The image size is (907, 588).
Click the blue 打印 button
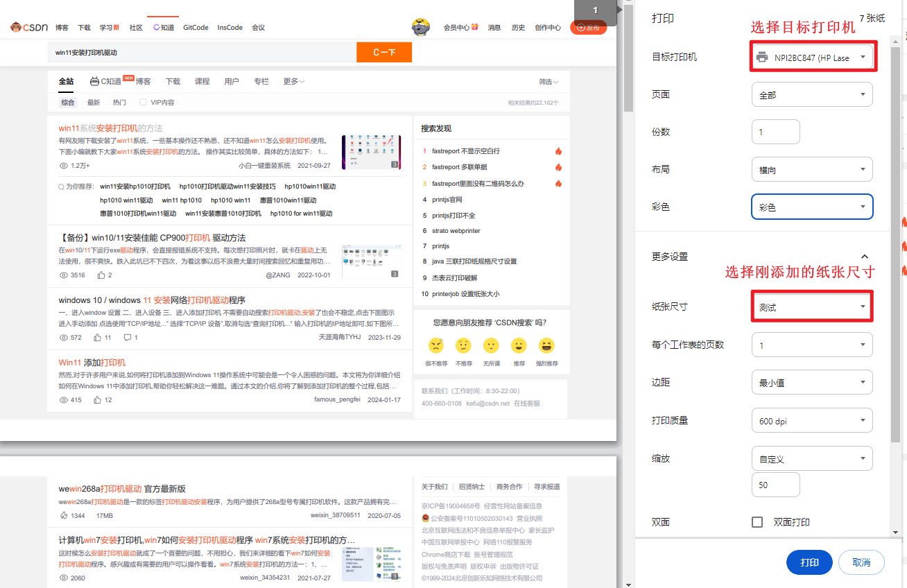click(809, 562)
